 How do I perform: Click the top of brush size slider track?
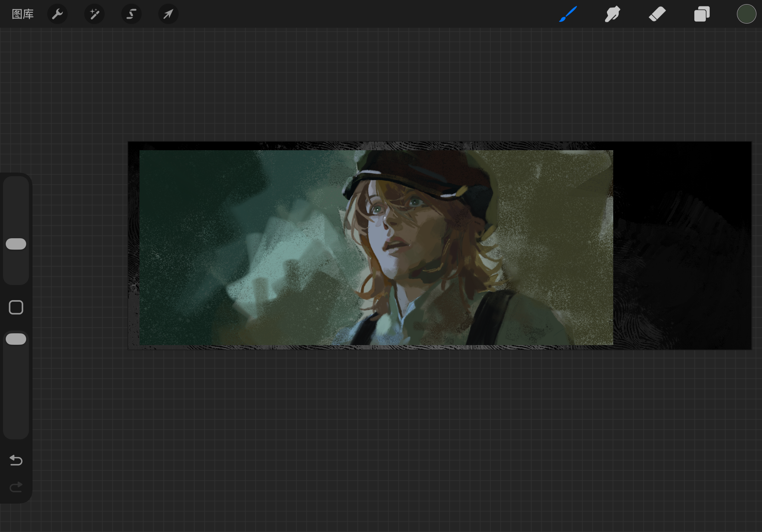[16, 186]
